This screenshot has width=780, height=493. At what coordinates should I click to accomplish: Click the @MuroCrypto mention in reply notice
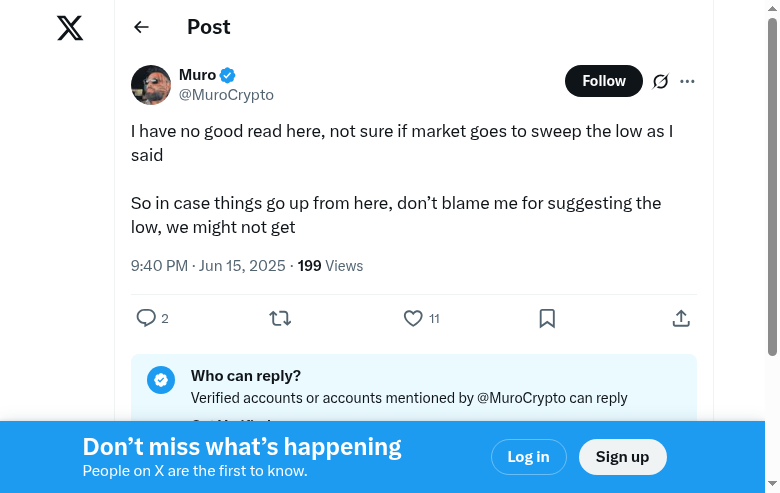point(521,398)
